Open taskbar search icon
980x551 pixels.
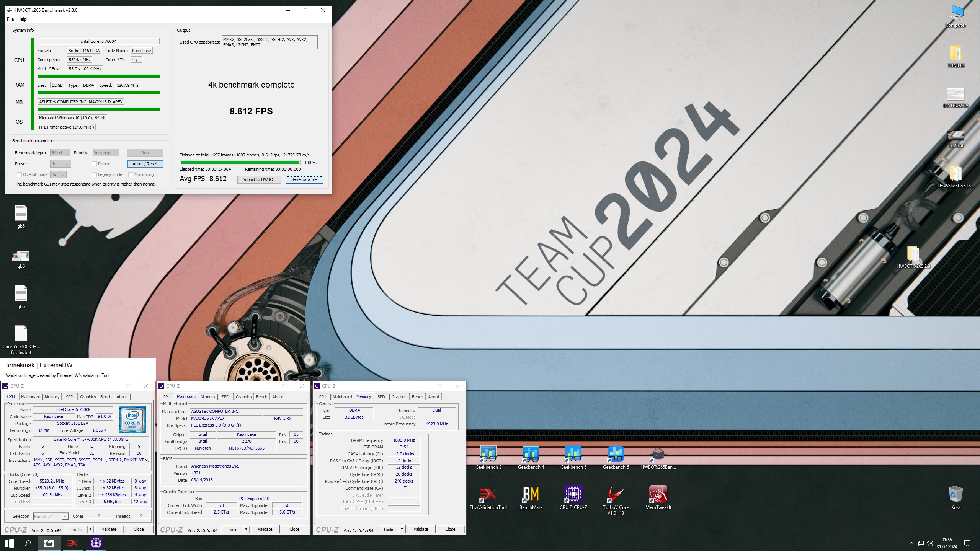coord(28,543)
